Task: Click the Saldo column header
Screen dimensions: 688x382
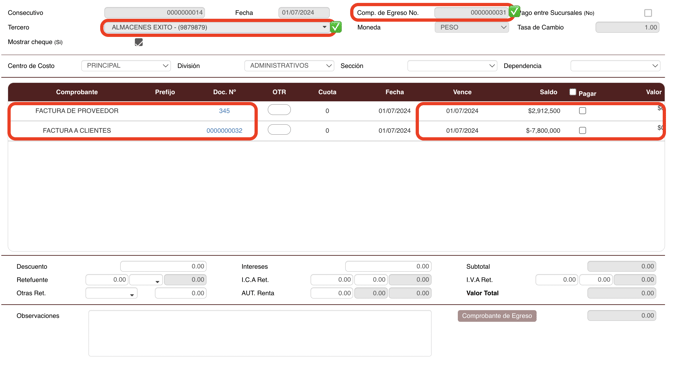Action: click(548, 92)
